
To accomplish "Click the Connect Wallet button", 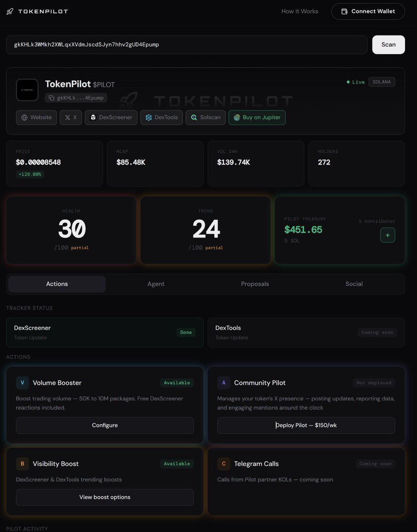I will click(368, 12).
